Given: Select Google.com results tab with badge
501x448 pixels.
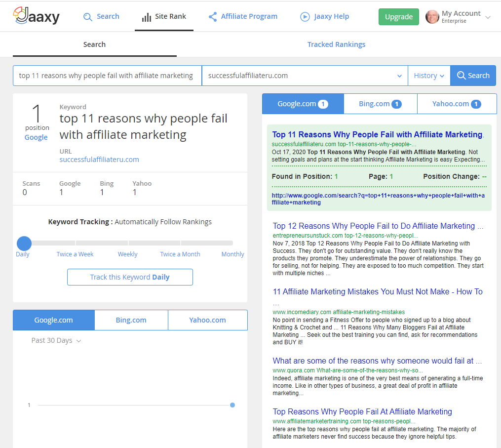Looking at the screenshot, I should [303, 104].
